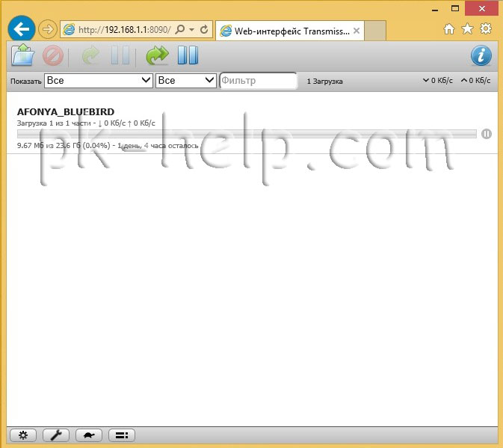Open the first Все state filter dropdown

[x=99, y=81]
